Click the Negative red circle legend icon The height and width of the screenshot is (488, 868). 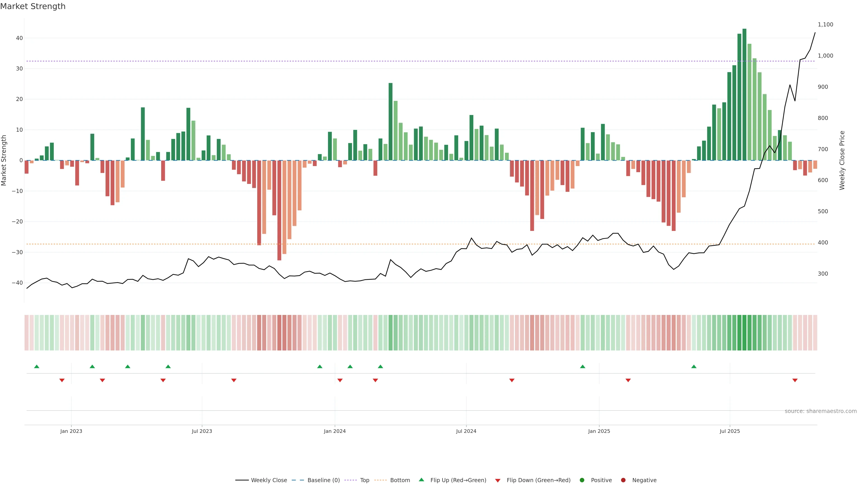click(623, 480)
